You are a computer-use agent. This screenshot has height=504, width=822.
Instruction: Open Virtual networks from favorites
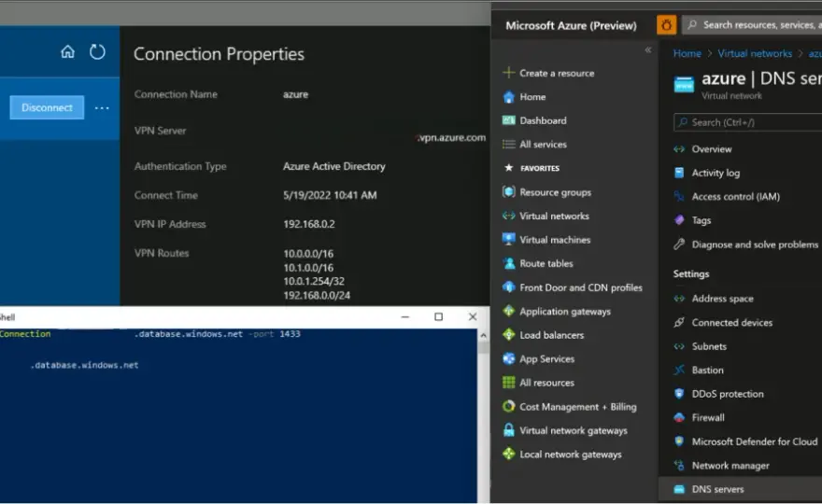(554, 216)
